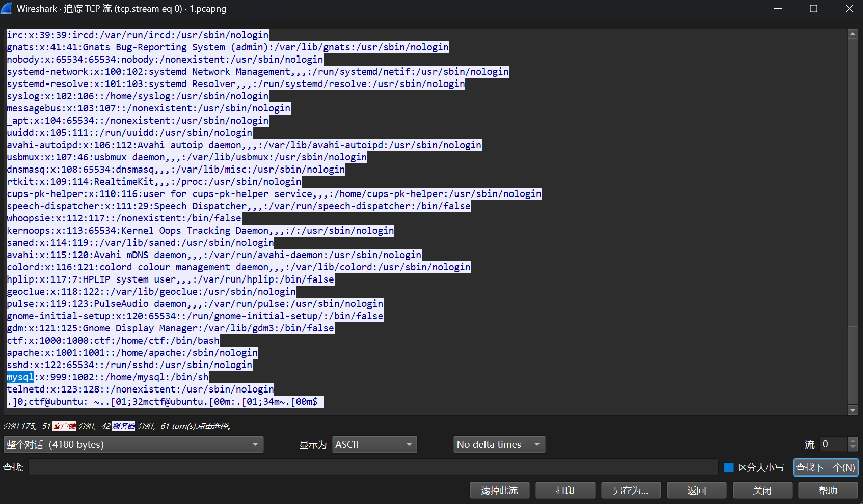Select the 服务器 packet count label
Image resolution: width=863 pixels, height=504 pixels.
tap(123, 426)
